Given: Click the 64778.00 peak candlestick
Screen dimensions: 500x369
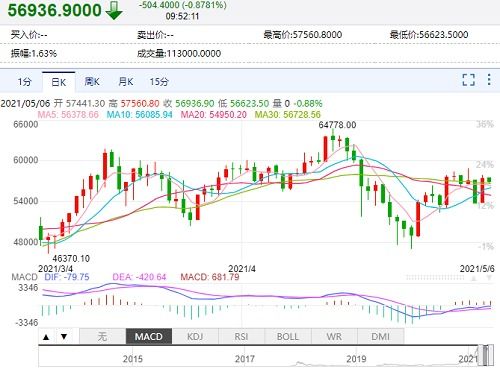Looking at the screenshot, I should tap(333, 139).
